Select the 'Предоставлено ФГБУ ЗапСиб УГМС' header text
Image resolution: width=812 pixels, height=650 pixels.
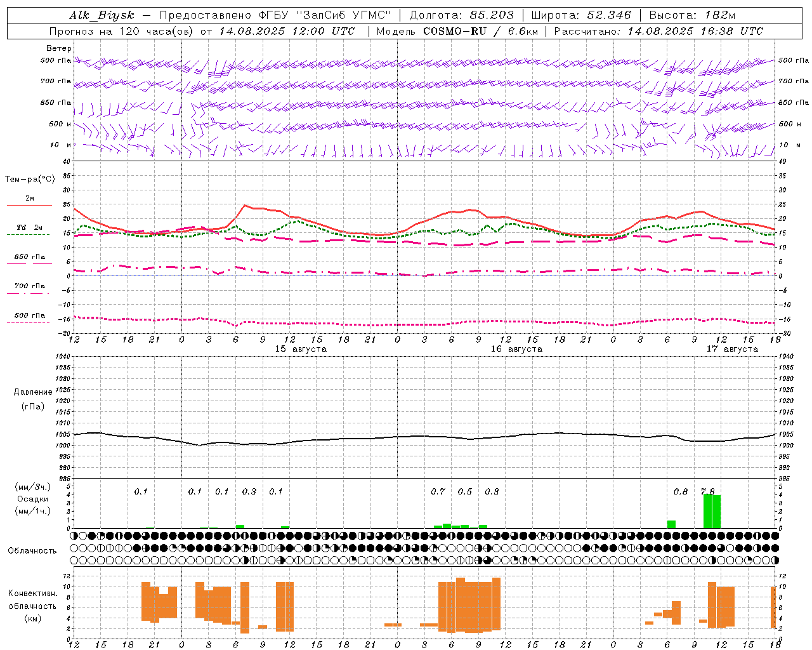(275, 15)
